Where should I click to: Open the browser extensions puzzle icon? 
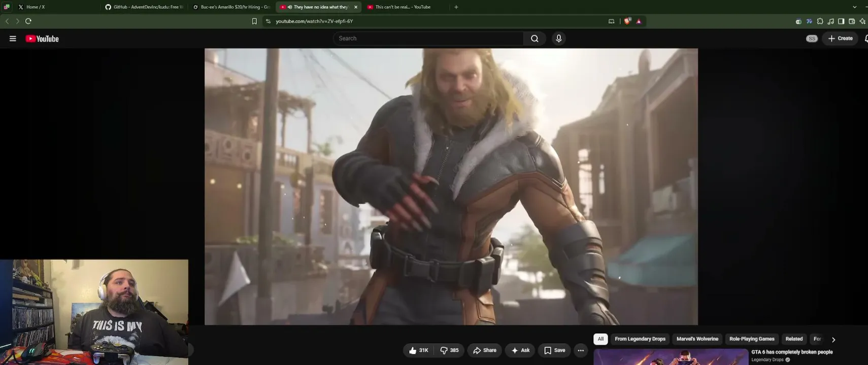tap(820, 21)
